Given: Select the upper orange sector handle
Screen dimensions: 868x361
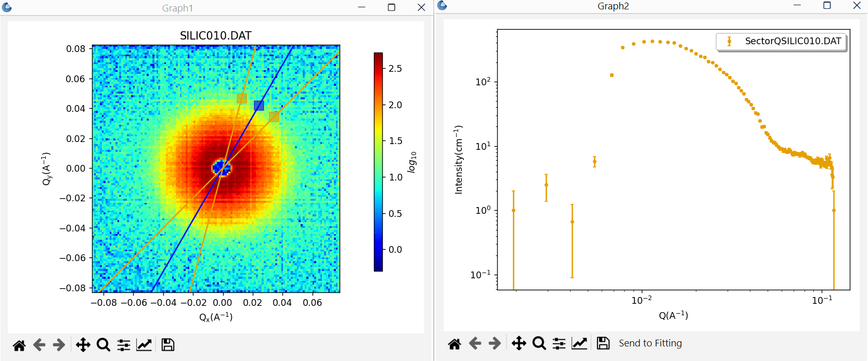Looking at the screenshot, I should 242,98.
